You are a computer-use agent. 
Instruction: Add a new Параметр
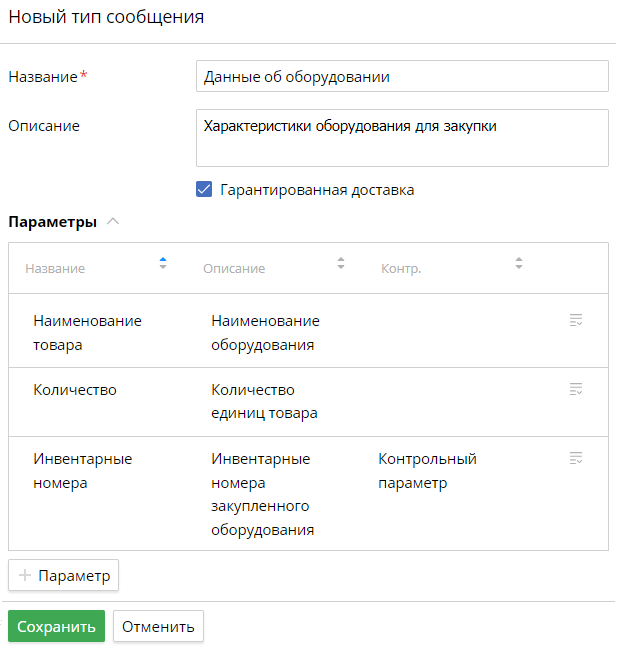63,575
